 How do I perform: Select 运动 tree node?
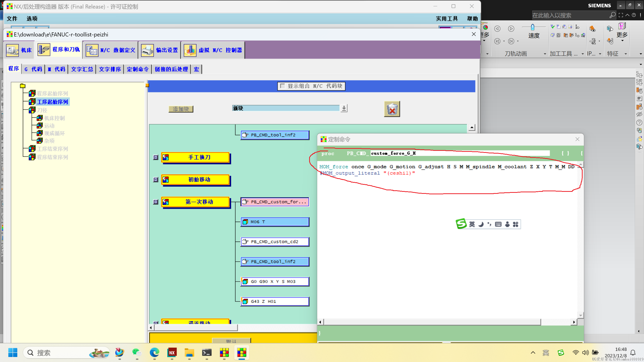click(x=49, y=126)
